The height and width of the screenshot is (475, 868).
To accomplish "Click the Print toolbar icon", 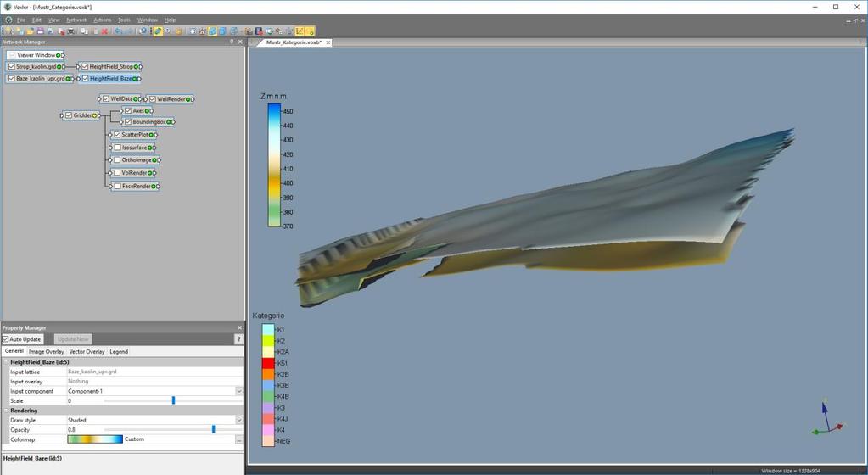I will [x=71, y=31].
